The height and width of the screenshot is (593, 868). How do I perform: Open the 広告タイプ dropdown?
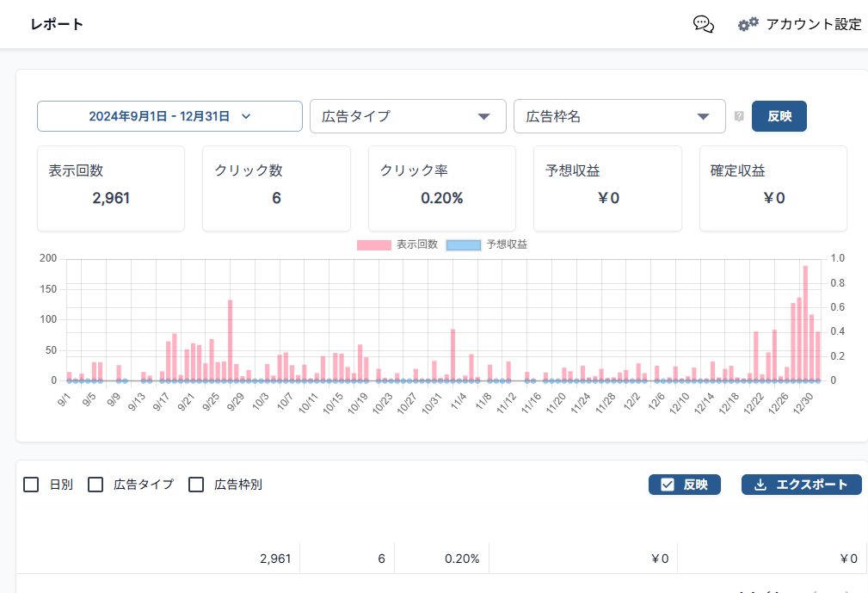(x=408, y=116)
